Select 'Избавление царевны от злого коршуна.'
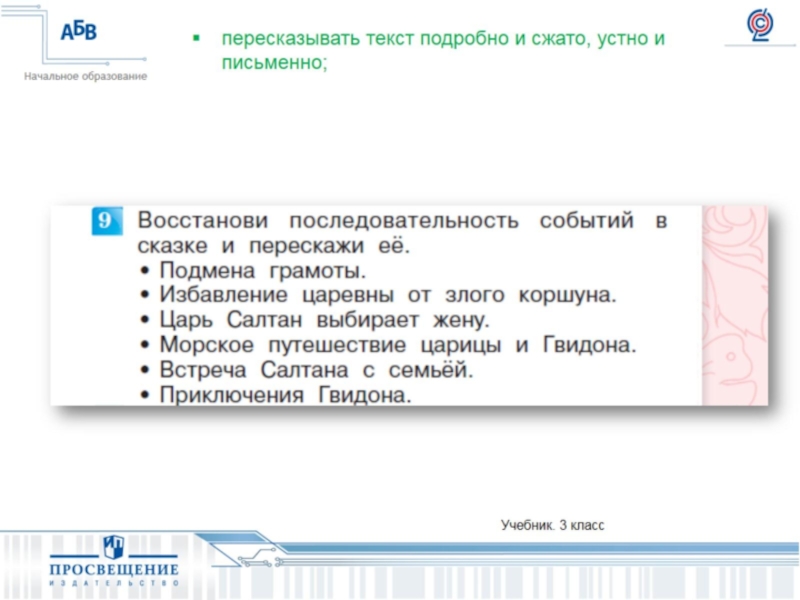This screenshot has width=800, height=600. pyautogui.click(x=388, y=295)
